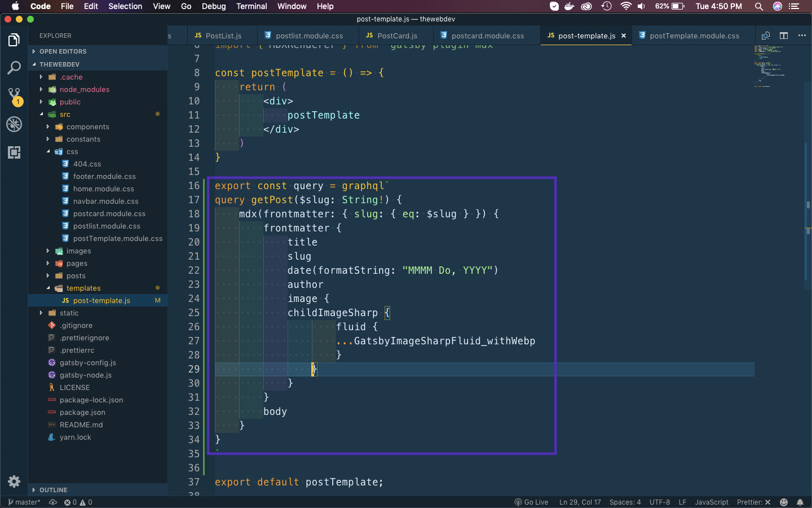Viewport: 812px width, 508px height.
Task: Open the Terminal menu
Action: [x=251, y=6]
